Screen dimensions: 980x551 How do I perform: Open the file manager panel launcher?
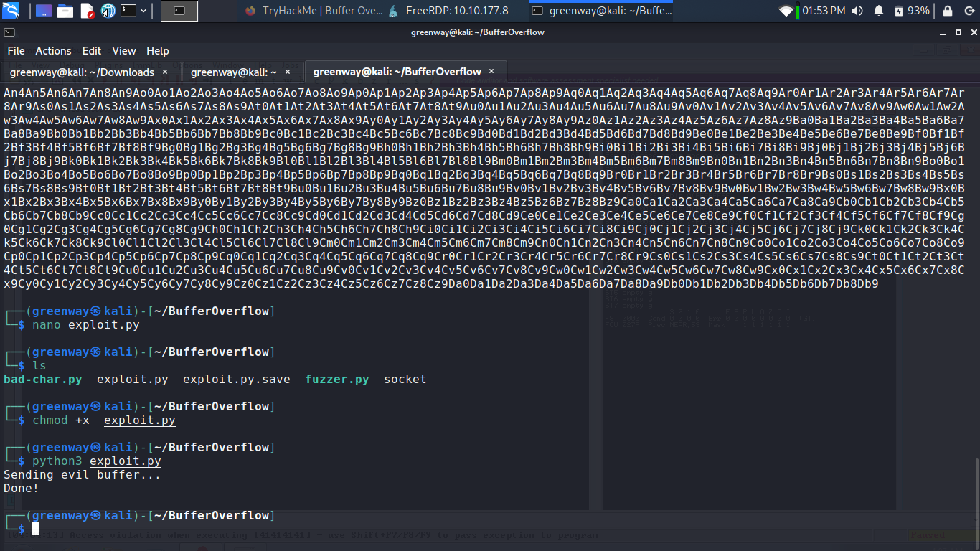(x=65, y=11)
